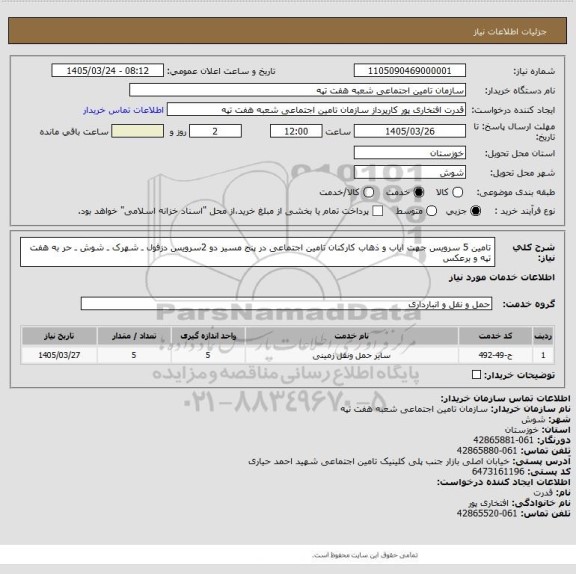The height and width of the screenshot is (574, 576).
Task: Click the general need description text box
Action: coord(258,252)
